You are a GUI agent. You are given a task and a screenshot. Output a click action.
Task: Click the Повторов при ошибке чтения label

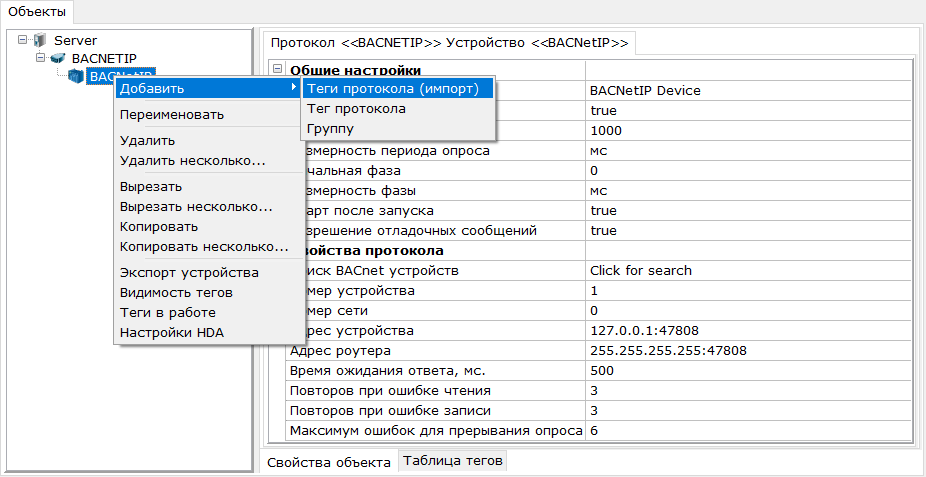[390, 391]
